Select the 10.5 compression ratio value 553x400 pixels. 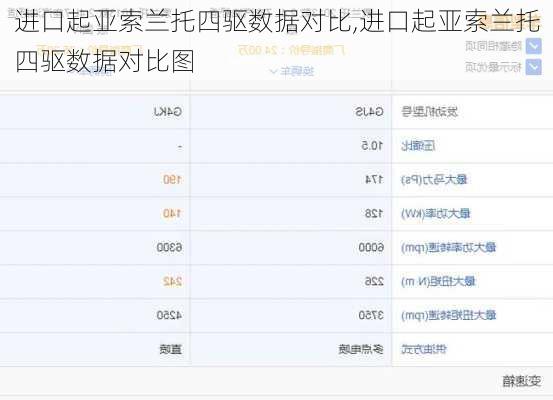click(x=372, y=145)
